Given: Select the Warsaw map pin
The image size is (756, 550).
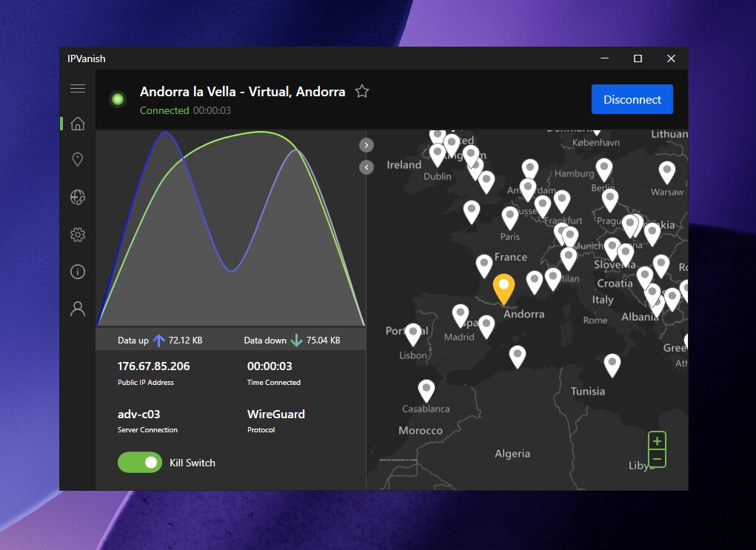Looking at the screenshot, I should (x=667, y=172).
